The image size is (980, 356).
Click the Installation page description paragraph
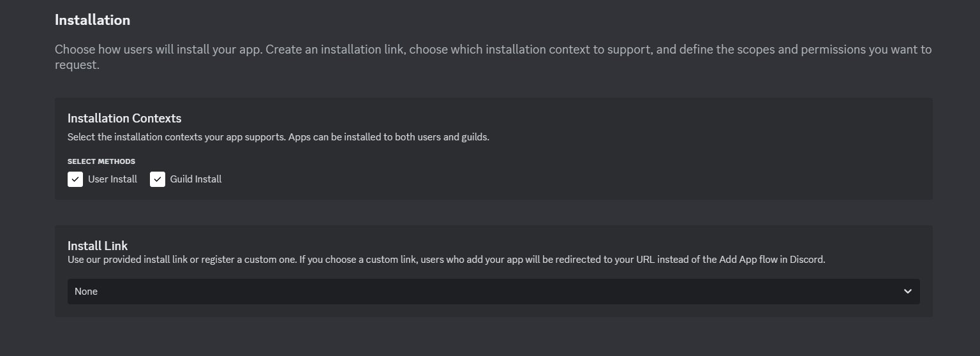click(x=493, y=50)
